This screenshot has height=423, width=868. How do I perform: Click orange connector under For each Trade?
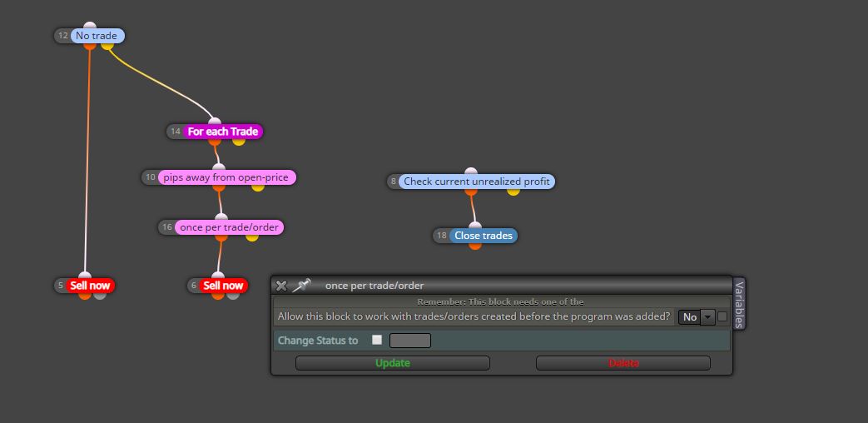tap(215, 142)
